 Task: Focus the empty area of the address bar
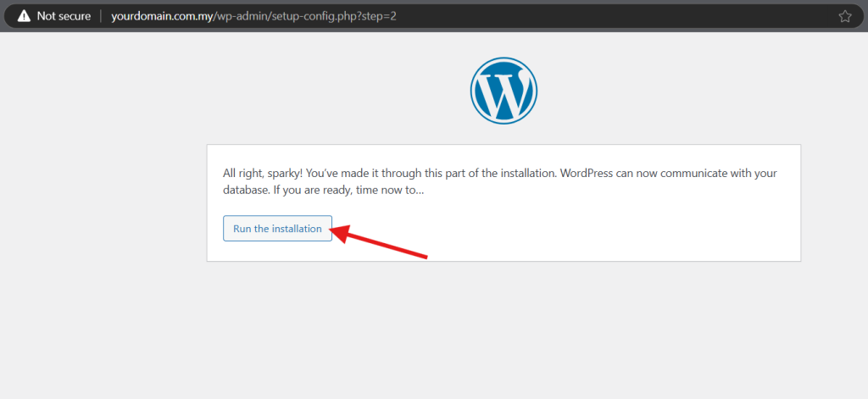coord(593,16)
